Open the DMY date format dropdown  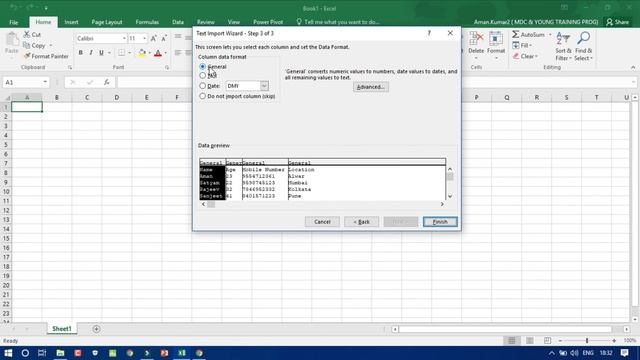point(264,86)
